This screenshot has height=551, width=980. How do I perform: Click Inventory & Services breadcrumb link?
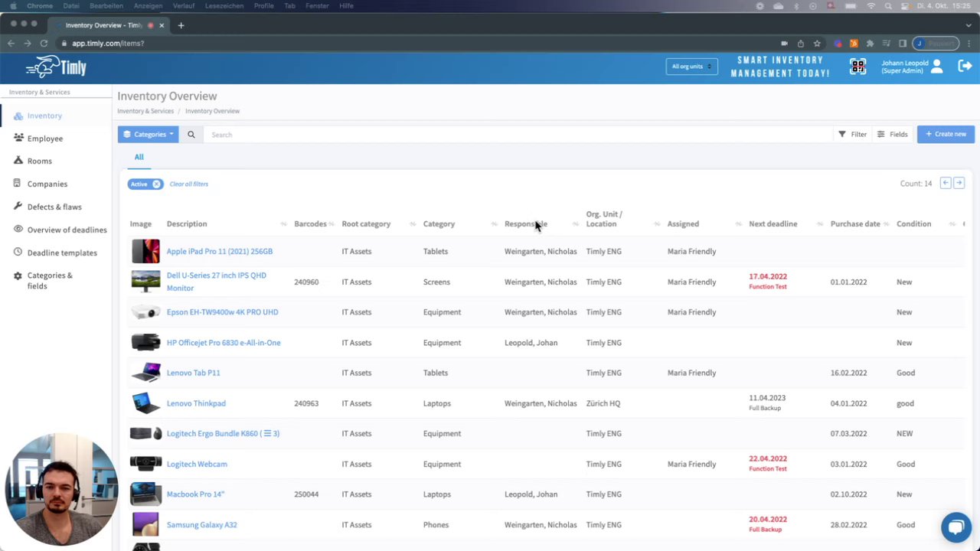[x=145, y=111]
